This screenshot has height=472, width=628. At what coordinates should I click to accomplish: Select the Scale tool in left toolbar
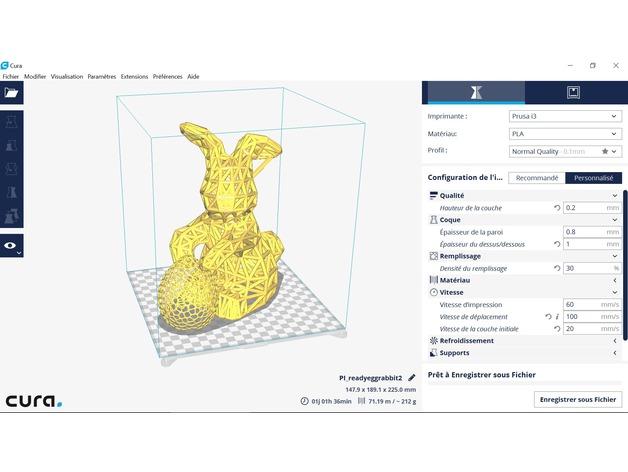click(x=11, y=145)
